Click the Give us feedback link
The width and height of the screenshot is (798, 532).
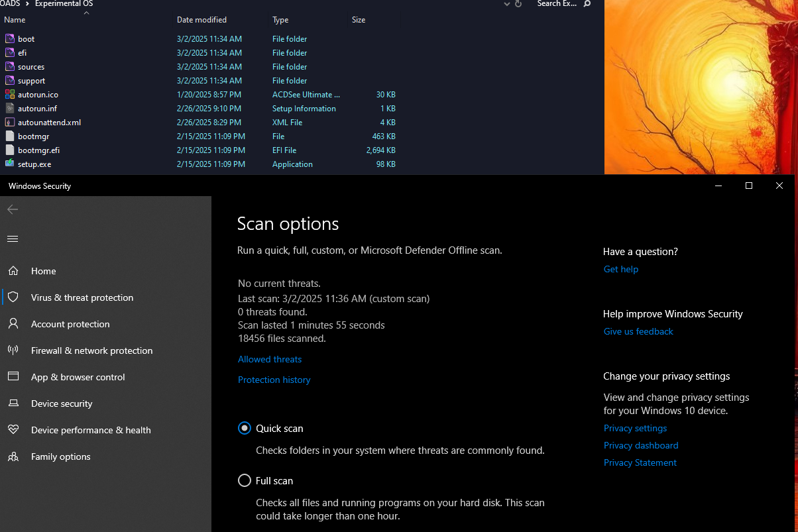tap(638, 331)
